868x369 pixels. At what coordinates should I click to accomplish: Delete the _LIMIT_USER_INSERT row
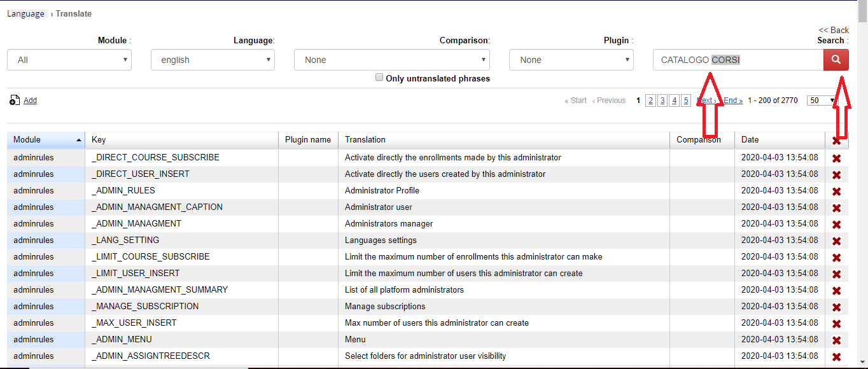[x=837, y=274]
